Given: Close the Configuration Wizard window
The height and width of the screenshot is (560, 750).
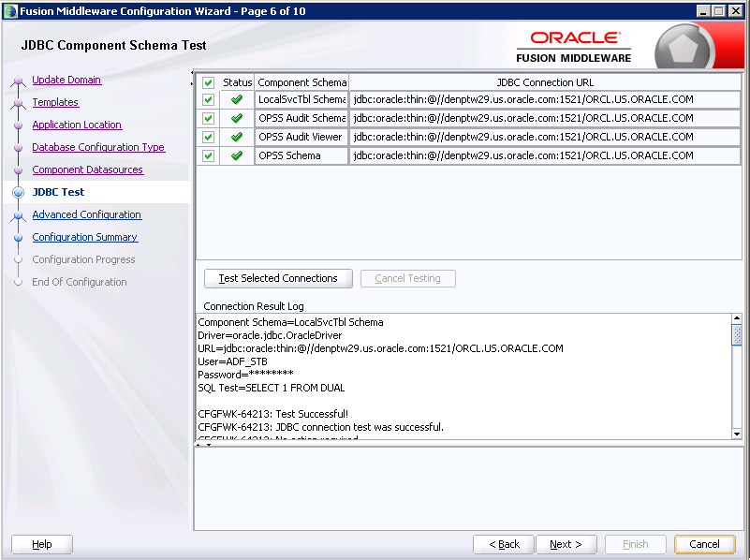Looking at the screenshot, I should click(735, 11).
